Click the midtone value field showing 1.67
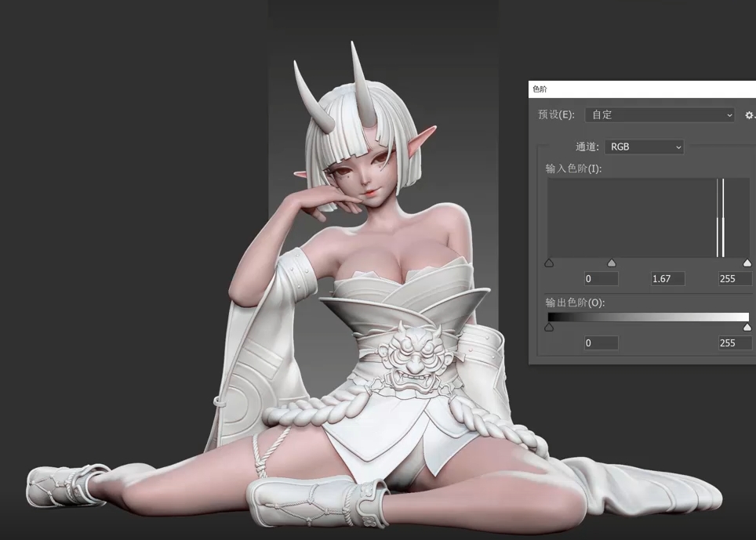Screen dimensions: 756x540 (667, 278)
